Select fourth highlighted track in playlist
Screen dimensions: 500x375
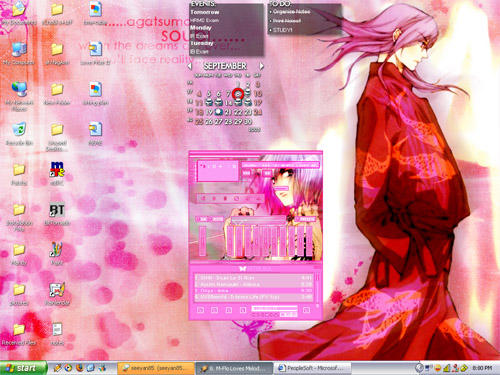253,297
